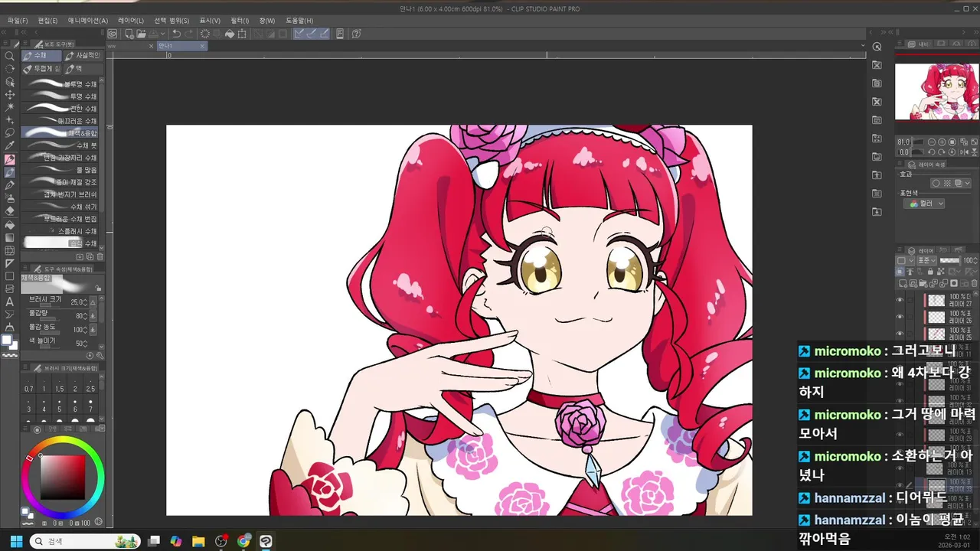Choose the 수채 붓 brush
Image resolution: width=980 pixels, height=551 pixels.
point(60,145)
